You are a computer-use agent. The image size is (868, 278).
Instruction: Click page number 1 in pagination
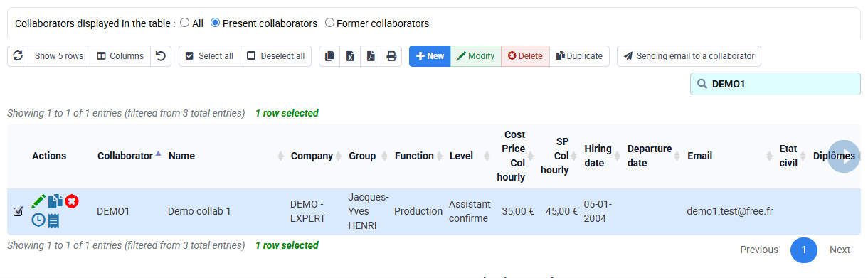click(804, 250)
